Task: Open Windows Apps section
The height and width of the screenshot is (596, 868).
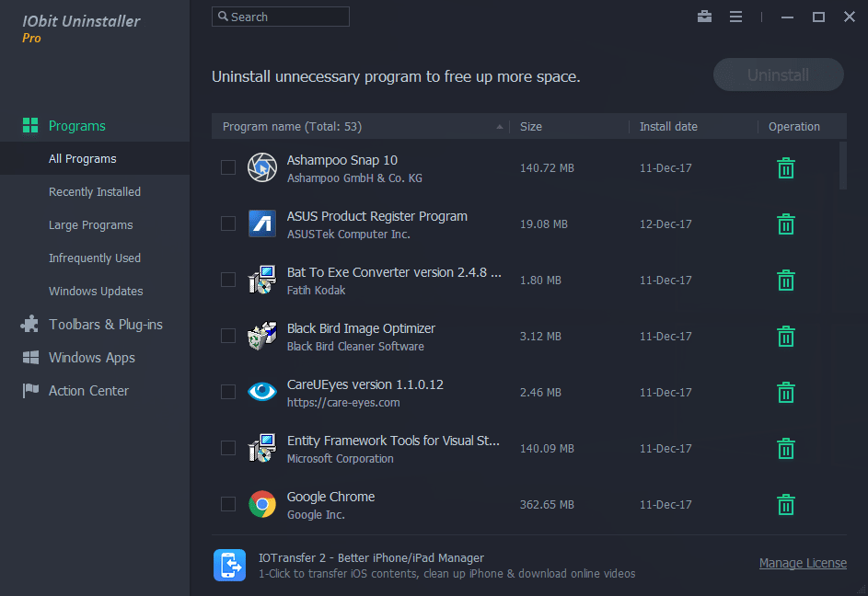Action: [x=91, y=358]
